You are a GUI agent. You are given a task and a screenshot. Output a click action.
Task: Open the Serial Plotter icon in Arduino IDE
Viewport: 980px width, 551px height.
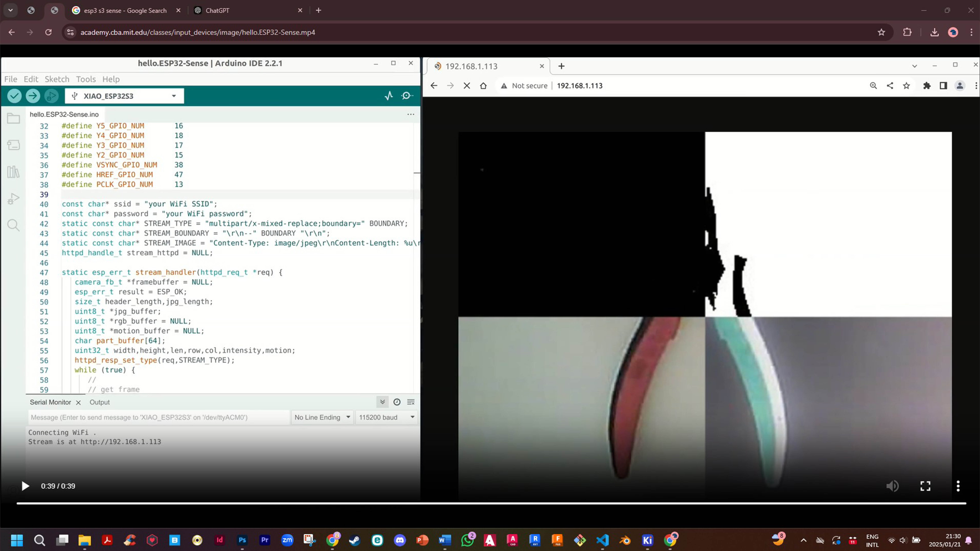[388, 96]
